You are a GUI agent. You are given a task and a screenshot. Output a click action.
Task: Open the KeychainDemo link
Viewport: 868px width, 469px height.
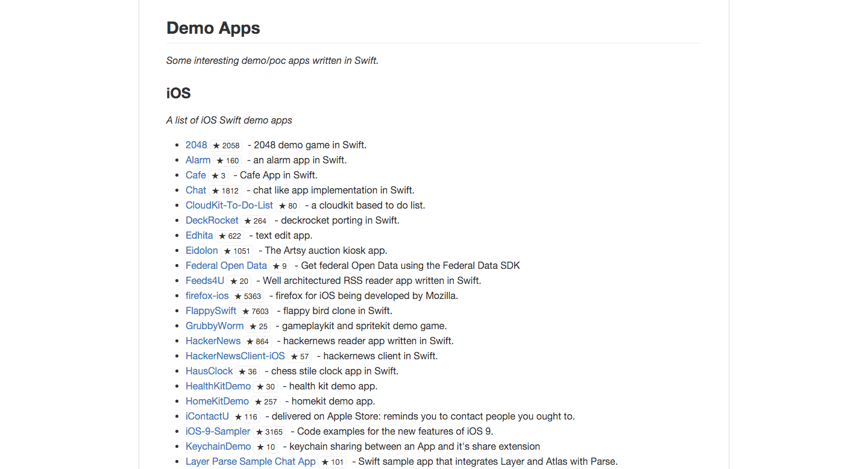pos(218,446)
